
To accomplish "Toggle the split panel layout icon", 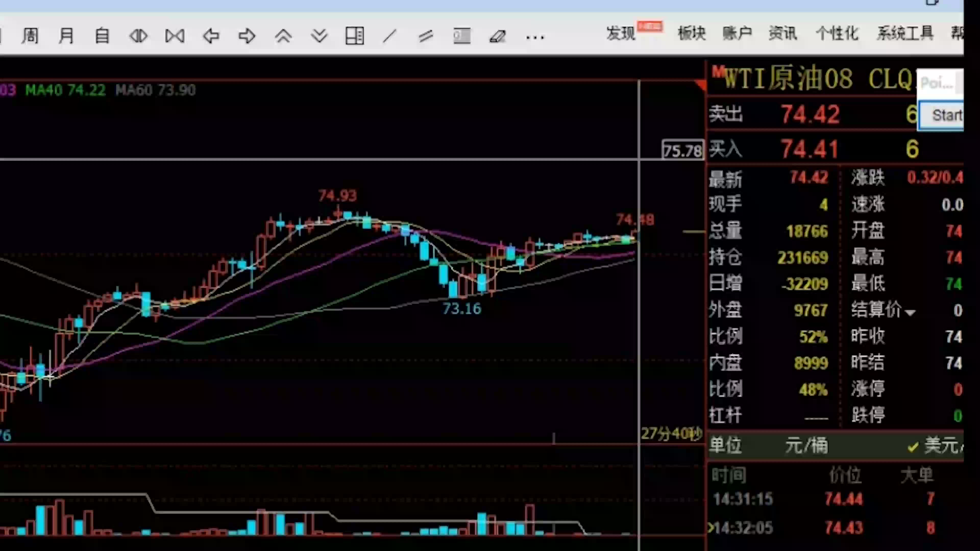I will pos(354,36).
